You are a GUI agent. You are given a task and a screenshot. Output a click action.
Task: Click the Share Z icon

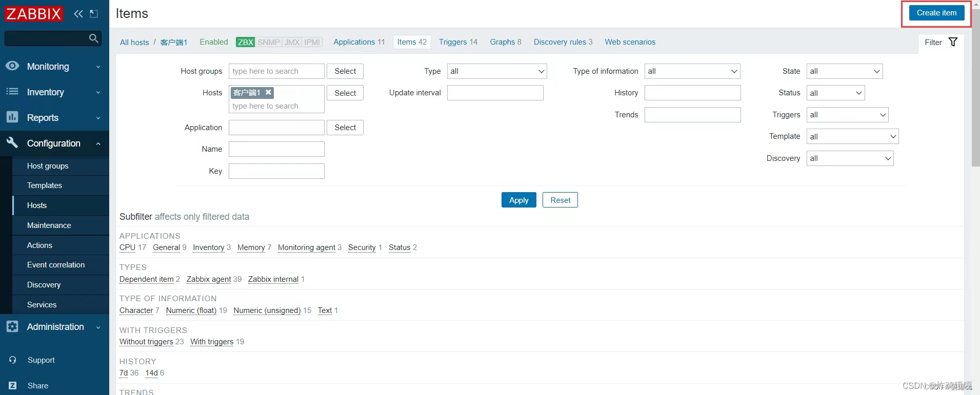coord(13,385)
